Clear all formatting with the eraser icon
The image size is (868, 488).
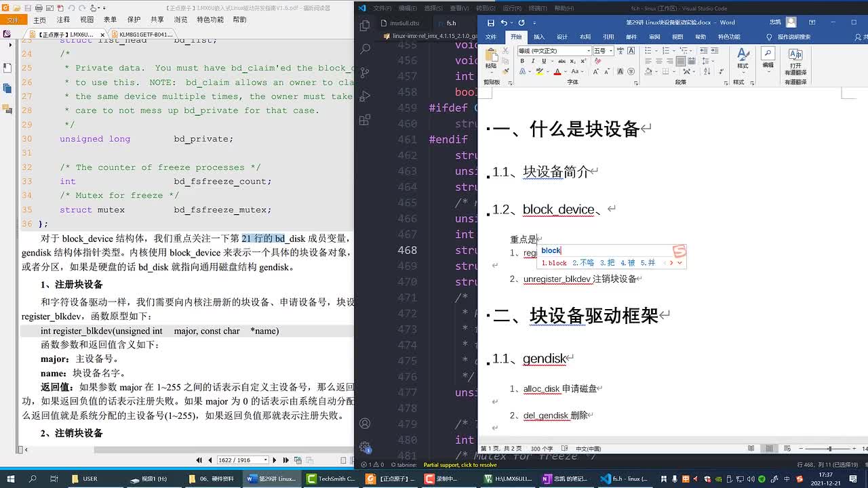pos(597,61)
